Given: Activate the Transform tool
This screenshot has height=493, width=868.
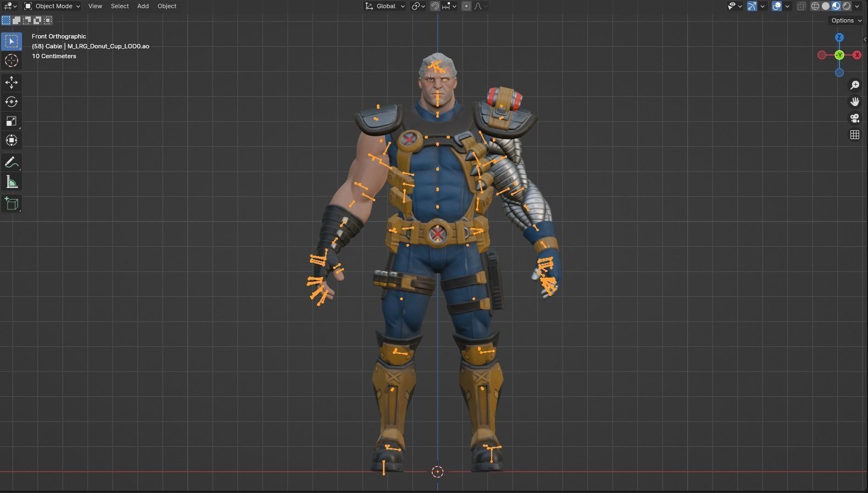Looking at the screenshot, I should (x=12, y=140).
